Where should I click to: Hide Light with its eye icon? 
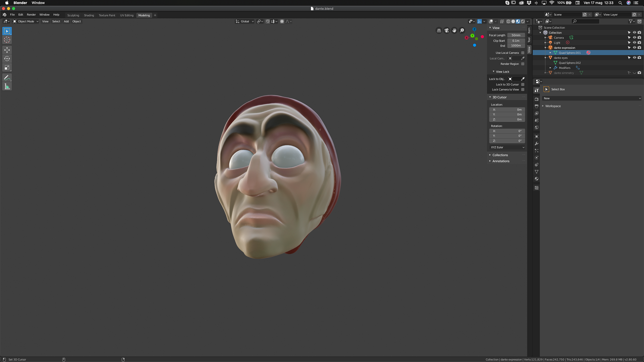(x=634, y=43)
